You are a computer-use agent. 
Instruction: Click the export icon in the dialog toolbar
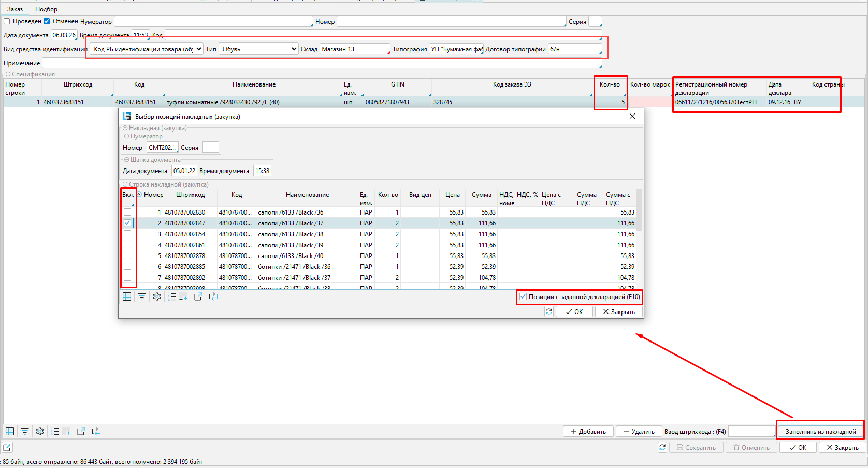[x=198, y=296]
